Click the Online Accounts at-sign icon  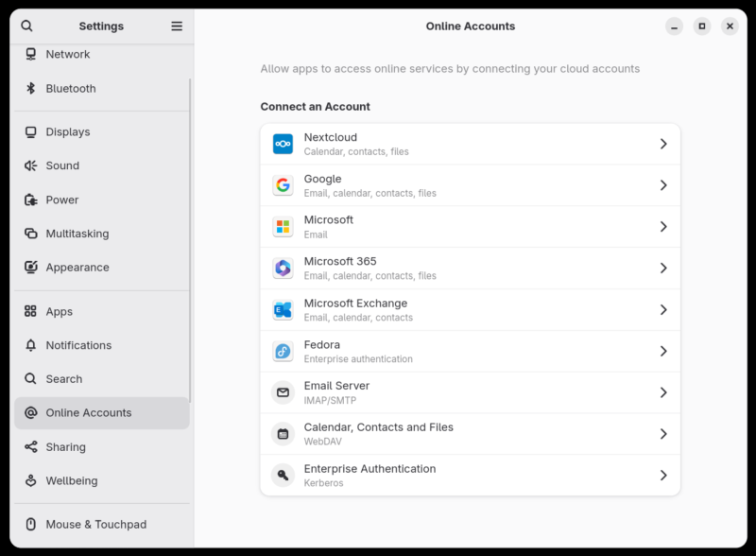31,412
